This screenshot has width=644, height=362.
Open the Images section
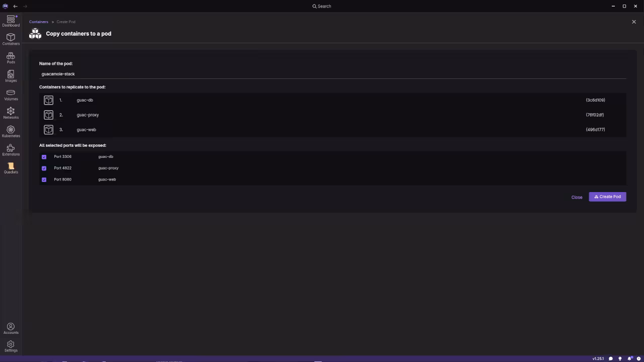(11, 76)
